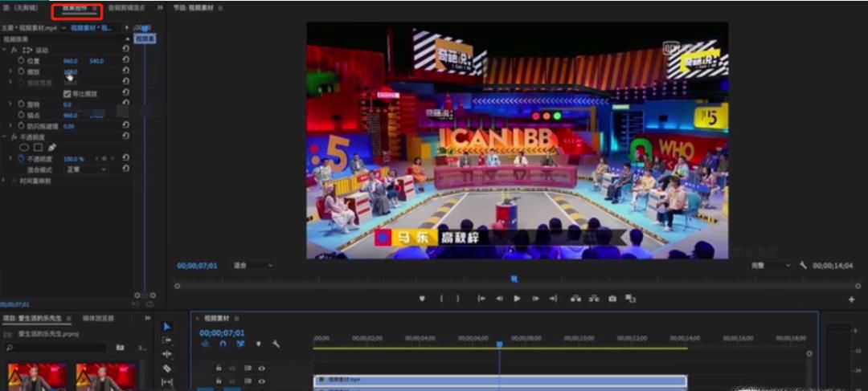
Task: Toggle animation stopwatch for Opacity
Action: (22, 159)
